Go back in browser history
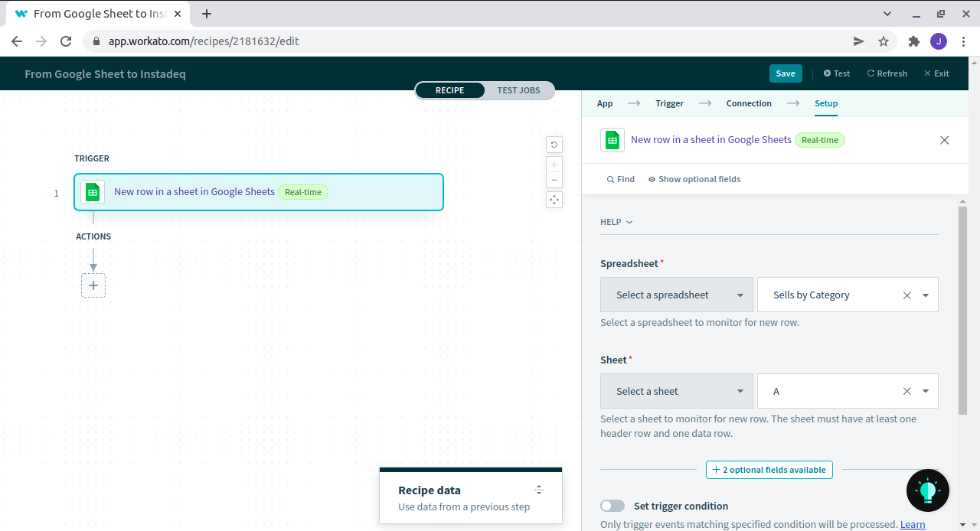 [x=17, y=41]
